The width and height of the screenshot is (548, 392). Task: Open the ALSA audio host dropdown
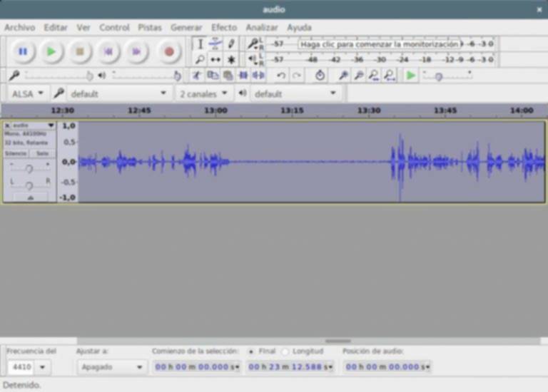pos(28,93)
